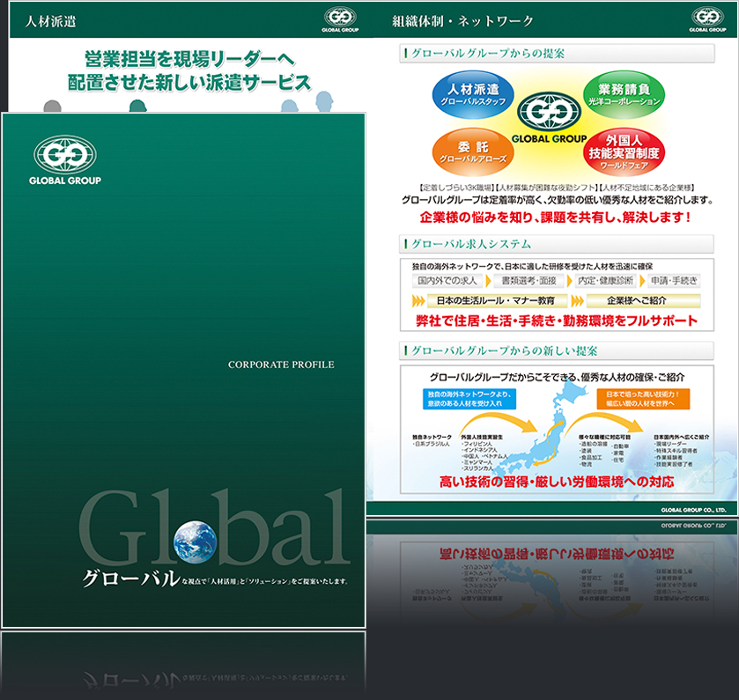739x700 pixels.
Task: Click the red 弊社で住居・生活・手続き text
Action: point(557,321)
